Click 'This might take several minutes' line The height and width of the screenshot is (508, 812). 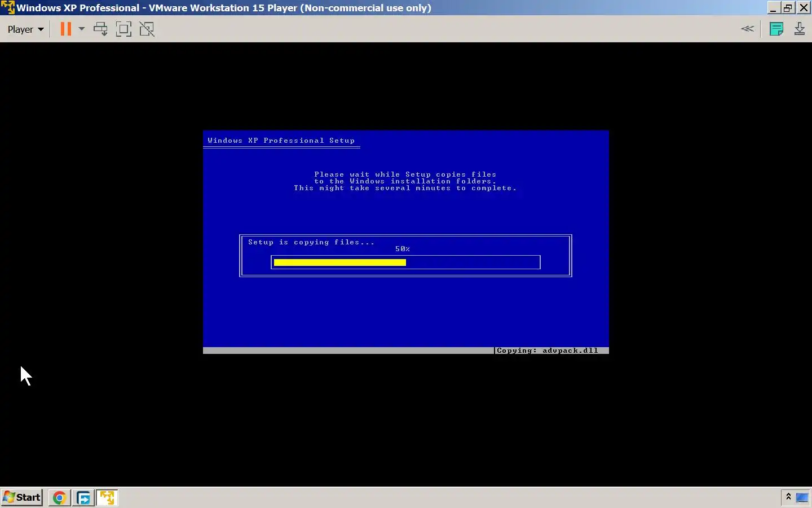(405, 188)
